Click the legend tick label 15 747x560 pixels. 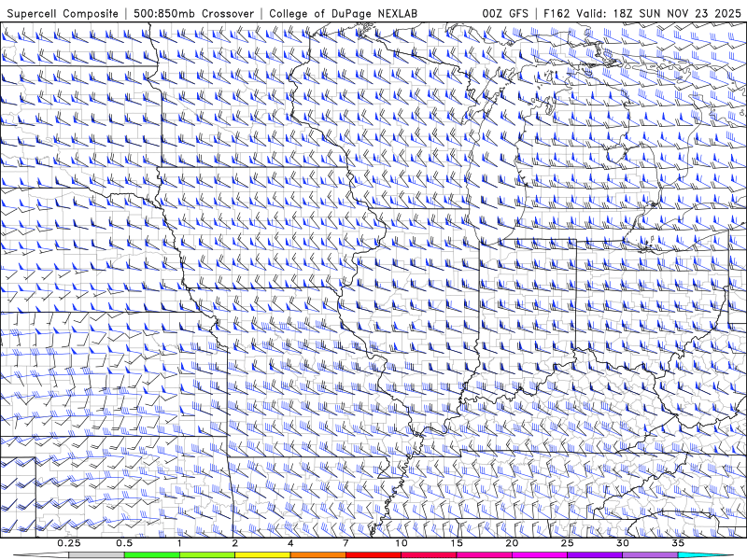(x=457, y=543)
